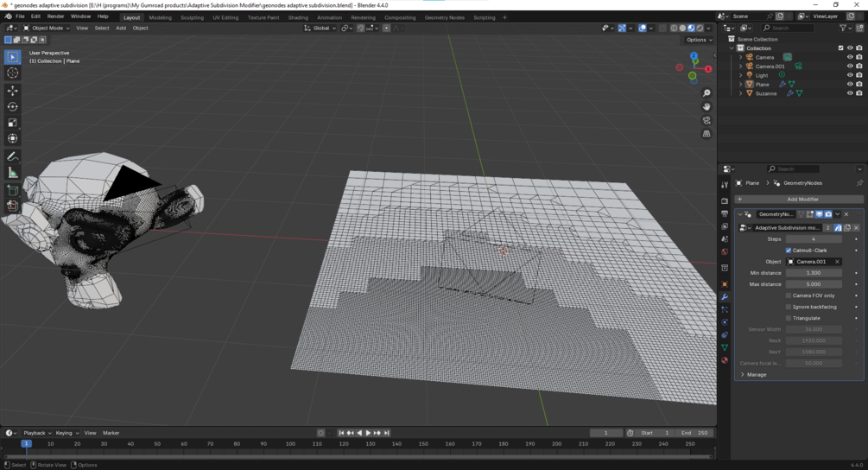Image resolution: width=868 pixels, height=470 pixels.
Task: Toggle modifier realtime viewport display
Action: [819, 214]
